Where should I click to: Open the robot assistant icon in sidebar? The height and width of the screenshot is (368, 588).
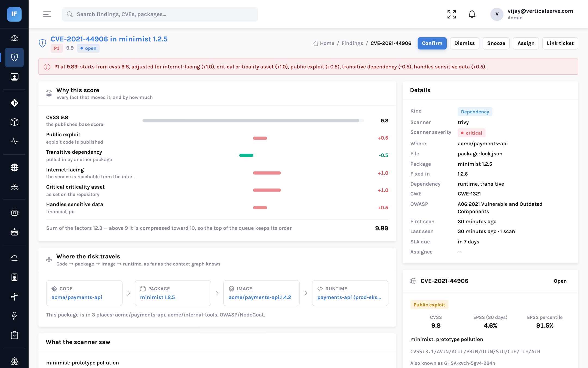(14, 232)
